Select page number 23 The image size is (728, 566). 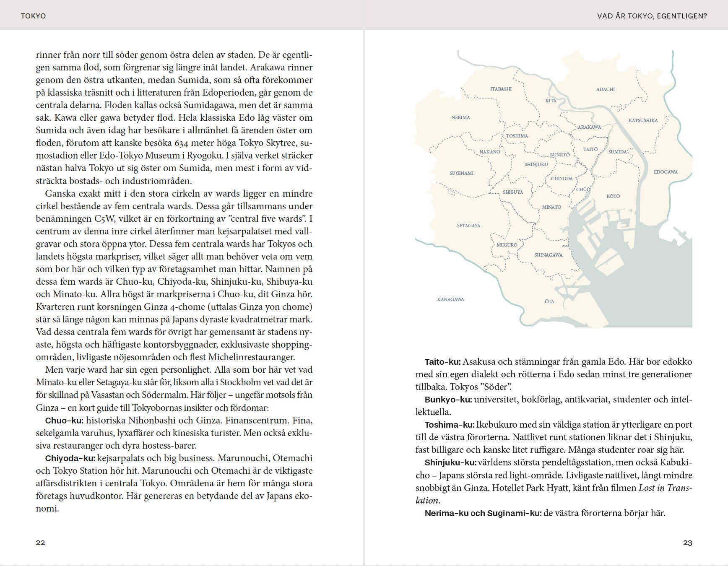pyautogui.click(x=687, y=542)
